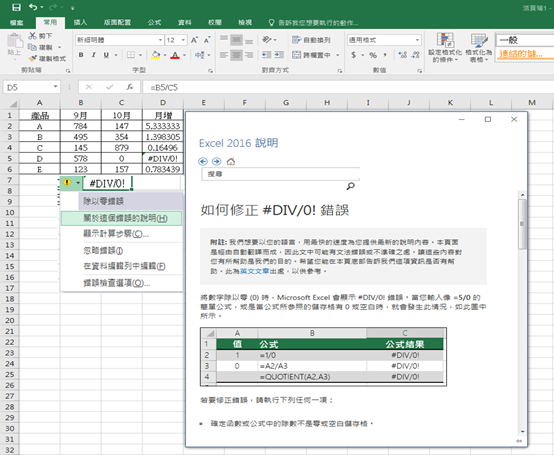Toggle top vertical alignment

pyautogui.click(x=224, y=38)
